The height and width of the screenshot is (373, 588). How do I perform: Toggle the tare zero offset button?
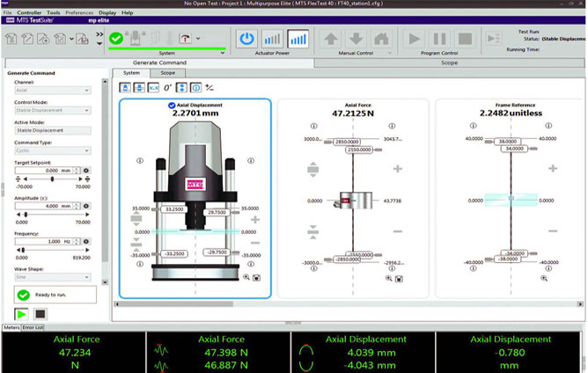point(167,87)
